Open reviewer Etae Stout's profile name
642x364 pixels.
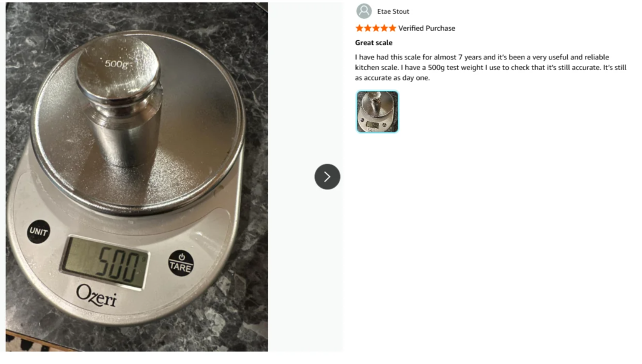[x=393, y=11]
